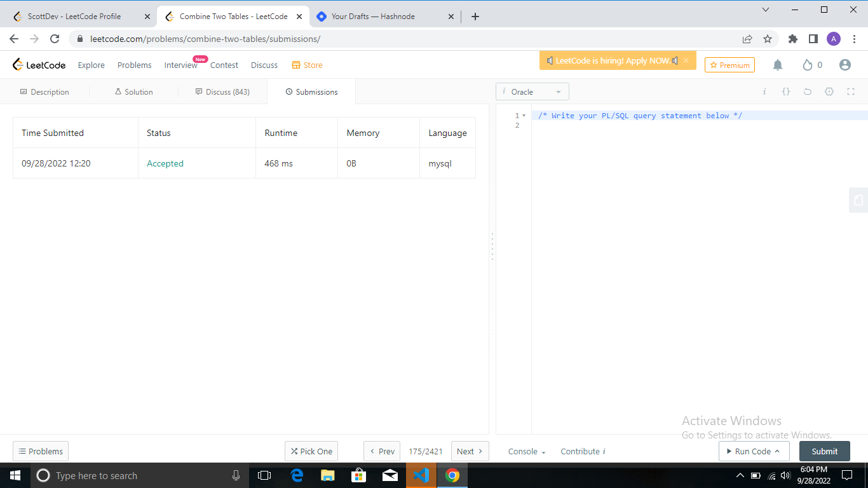Open the Chrome tab search chevron
The height and width of the screenshot is (488, 868).
766,10
